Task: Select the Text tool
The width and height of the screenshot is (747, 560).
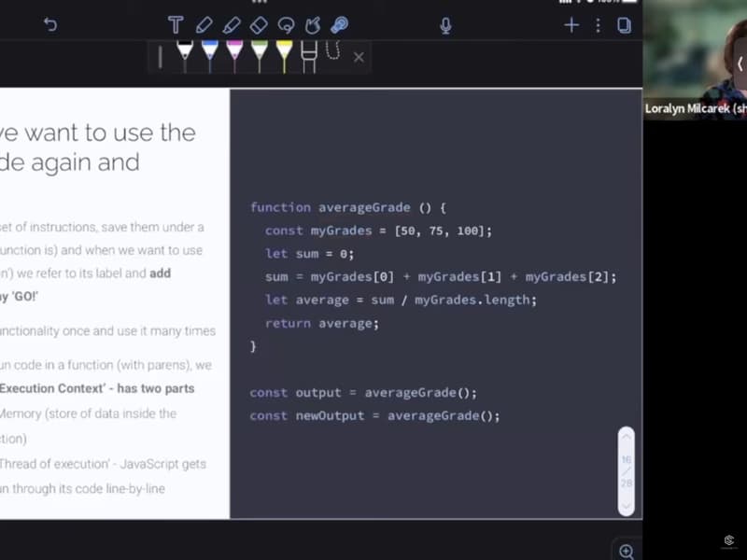Action: pos(176,25)
